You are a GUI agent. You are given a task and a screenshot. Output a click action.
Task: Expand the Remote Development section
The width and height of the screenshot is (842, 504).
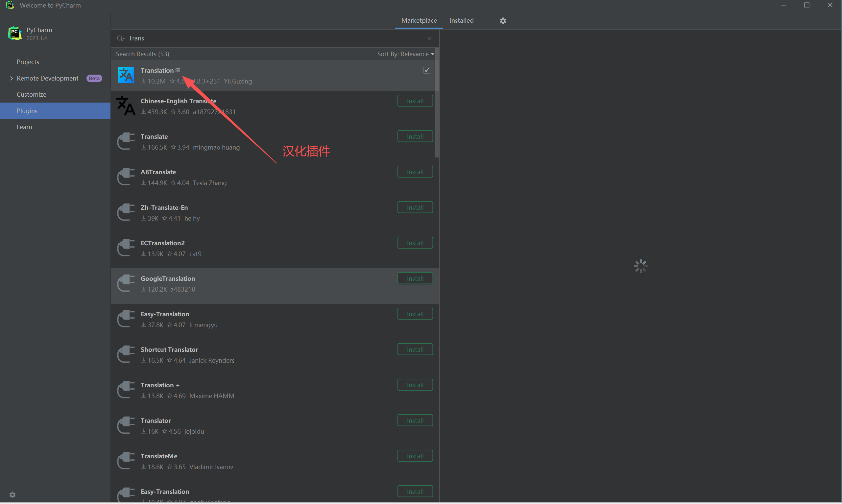click(x=12, y=78)
